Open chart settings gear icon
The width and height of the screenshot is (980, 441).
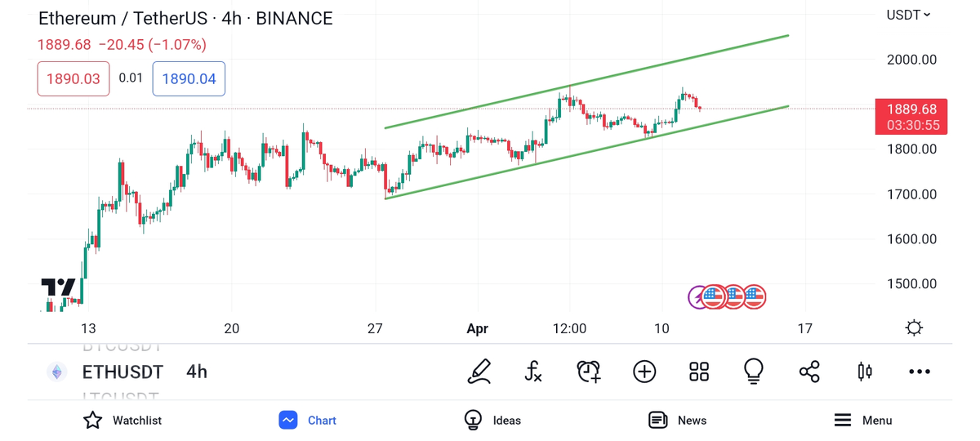914,328
